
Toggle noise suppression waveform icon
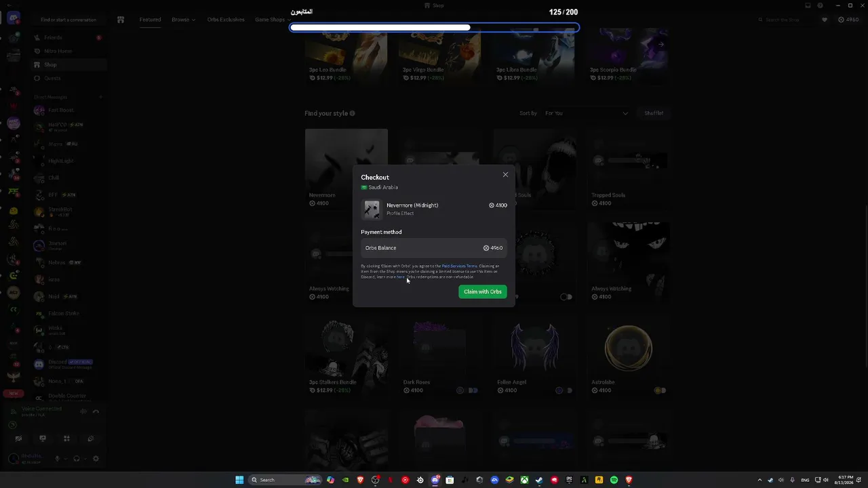(83, 411)
